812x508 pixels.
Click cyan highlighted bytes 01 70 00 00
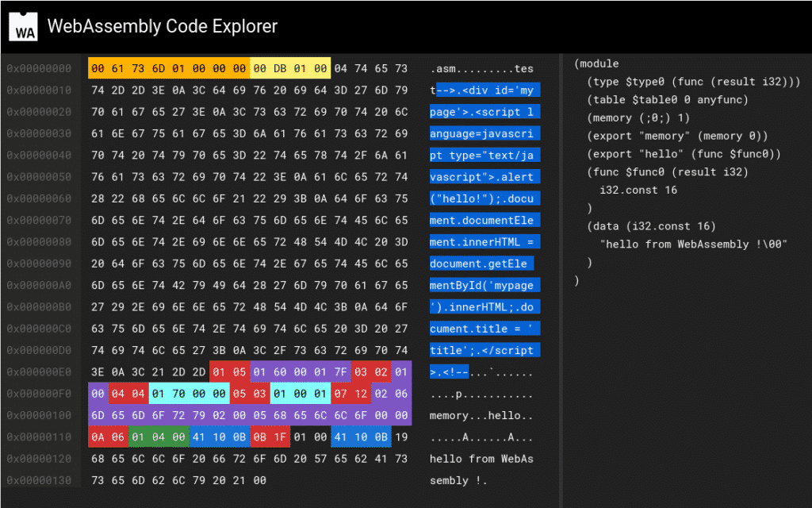(189, 394)
